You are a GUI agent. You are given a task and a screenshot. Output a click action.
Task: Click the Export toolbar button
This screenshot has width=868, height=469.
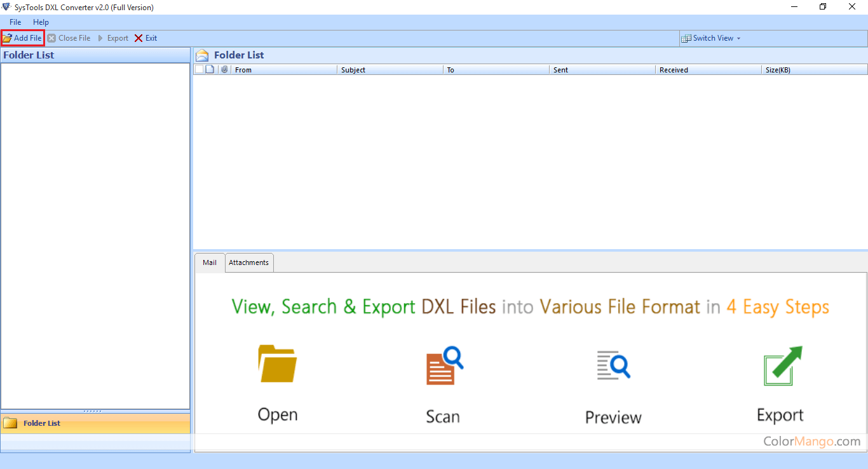click(112, 38)
